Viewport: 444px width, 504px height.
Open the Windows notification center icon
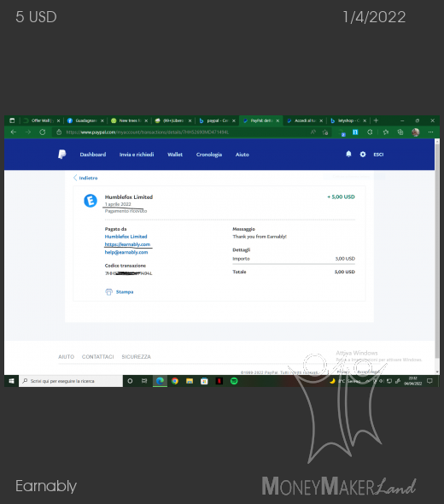429,381
